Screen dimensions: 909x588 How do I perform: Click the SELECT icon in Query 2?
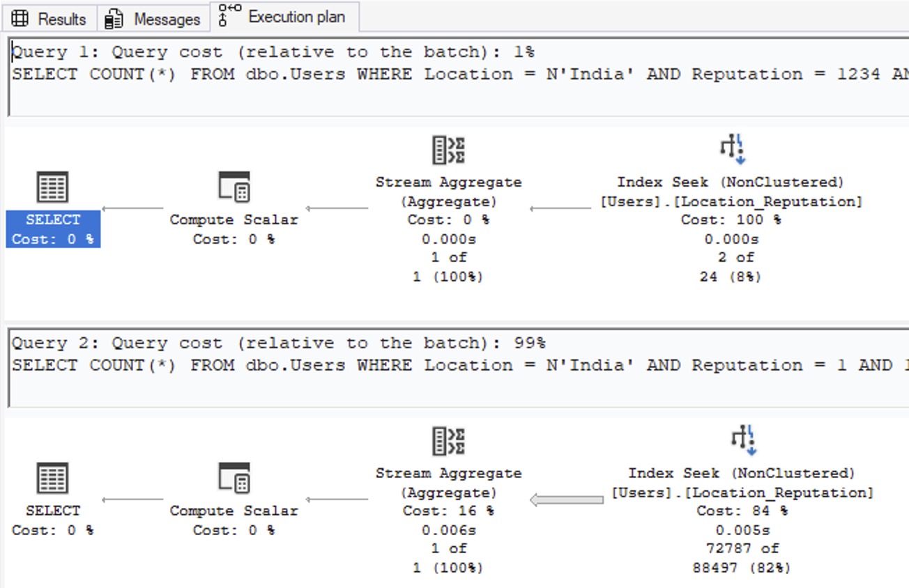[53, 479]
